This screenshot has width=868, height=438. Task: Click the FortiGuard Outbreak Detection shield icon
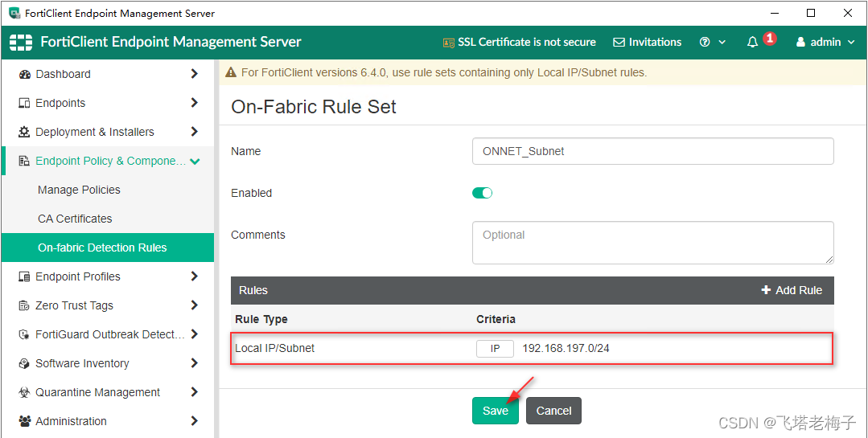(x=24, y=334)
